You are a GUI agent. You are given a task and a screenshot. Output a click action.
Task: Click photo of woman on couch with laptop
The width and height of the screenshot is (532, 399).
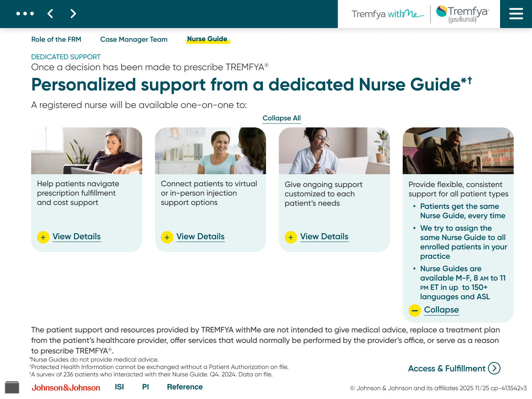[86, 151]
